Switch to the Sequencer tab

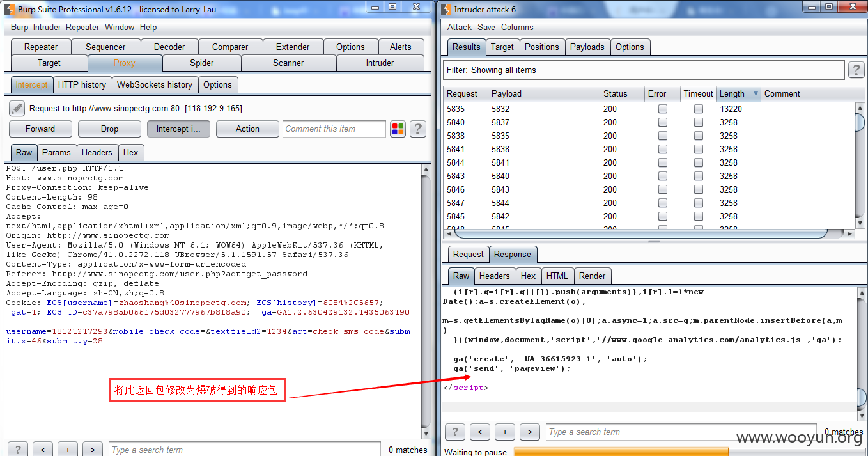[105, 47]
